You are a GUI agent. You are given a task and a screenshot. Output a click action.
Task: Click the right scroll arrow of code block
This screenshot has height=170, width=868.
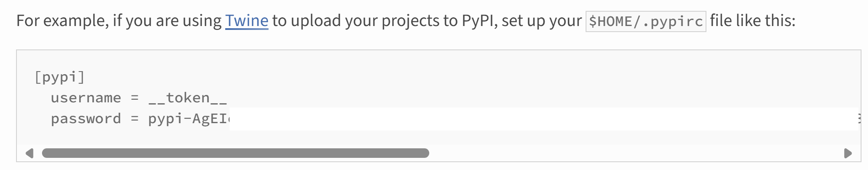848,153
